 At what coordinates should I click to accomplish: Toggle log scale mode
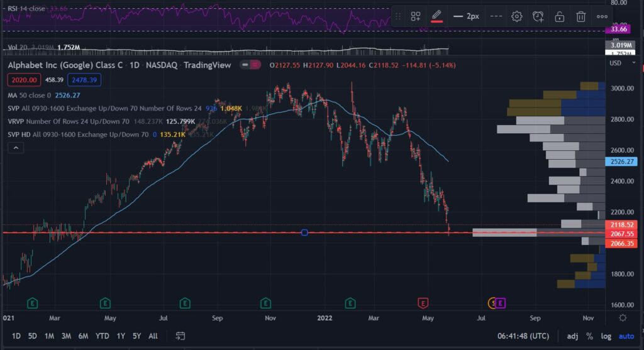606,336
